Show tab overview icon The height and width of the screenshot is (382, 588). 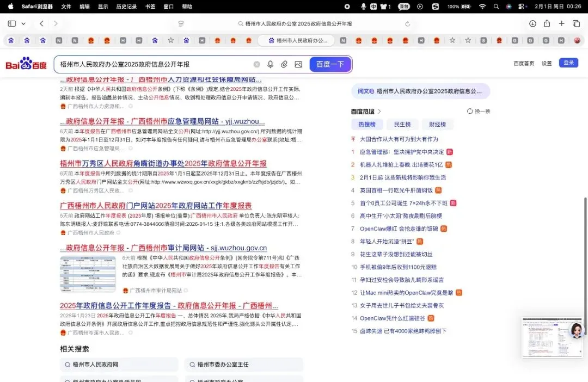(x=577, y=23)
